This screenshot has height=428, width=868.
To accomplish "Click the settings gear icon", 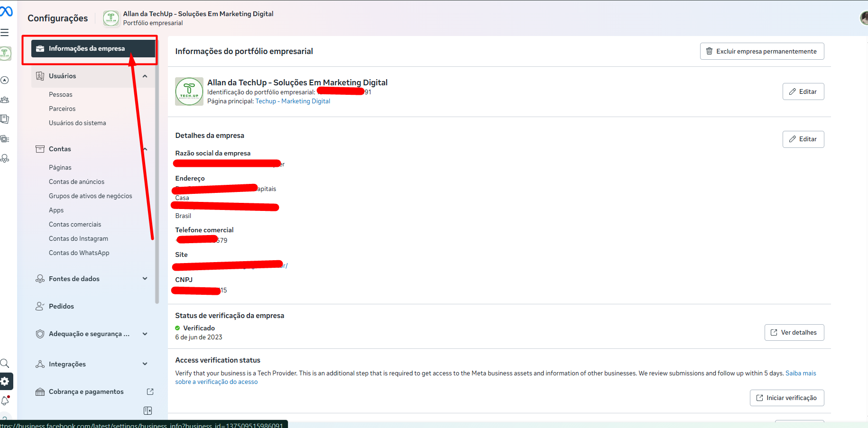I will coord(5,382).
